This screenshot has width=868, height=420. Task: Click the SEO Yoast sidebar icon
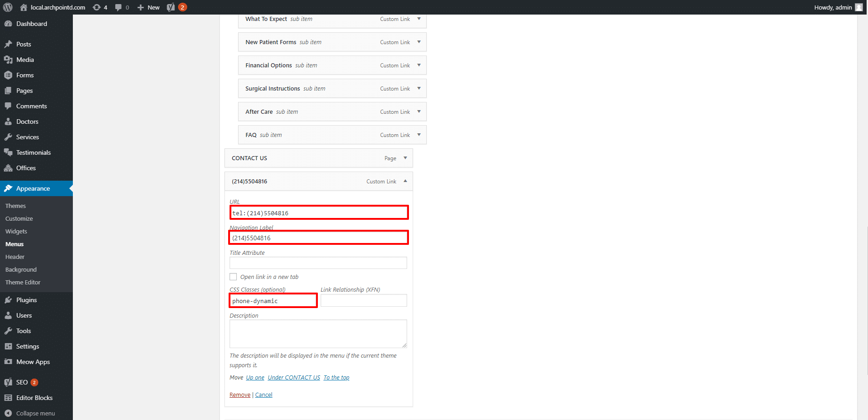8,382
